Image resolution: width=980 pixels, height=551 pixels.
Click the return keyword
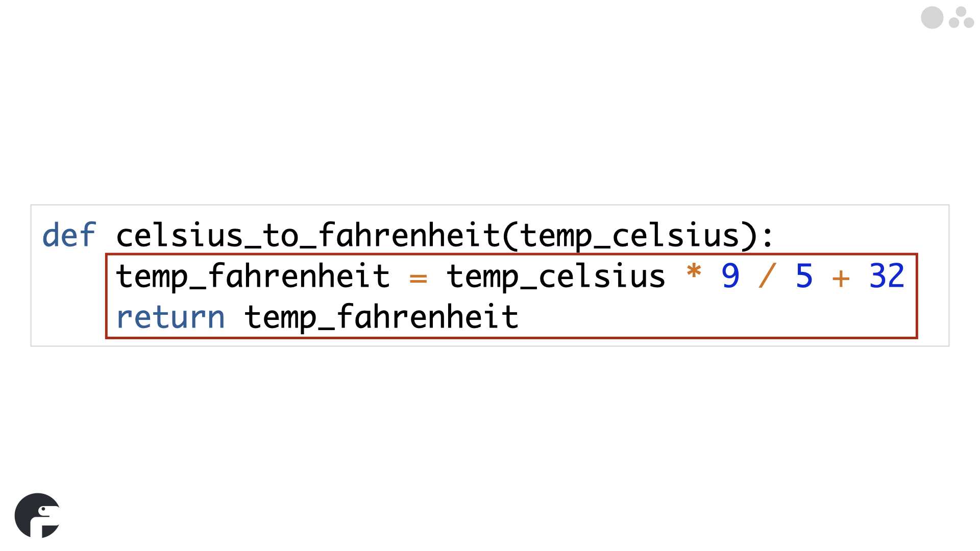(170, 317)
